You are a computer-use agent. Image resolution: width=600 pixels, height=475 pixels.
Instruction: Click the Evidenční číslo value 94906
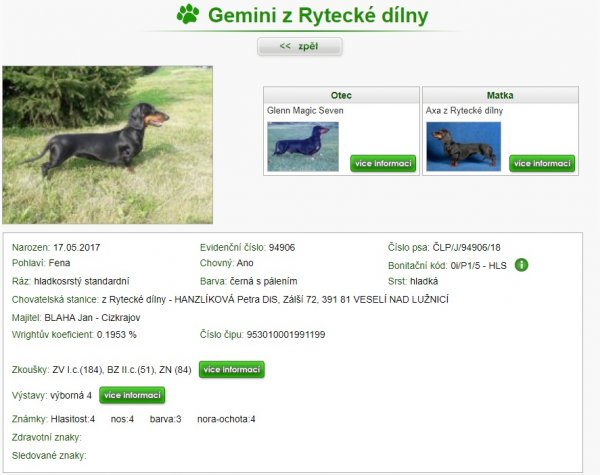(282, 248)
